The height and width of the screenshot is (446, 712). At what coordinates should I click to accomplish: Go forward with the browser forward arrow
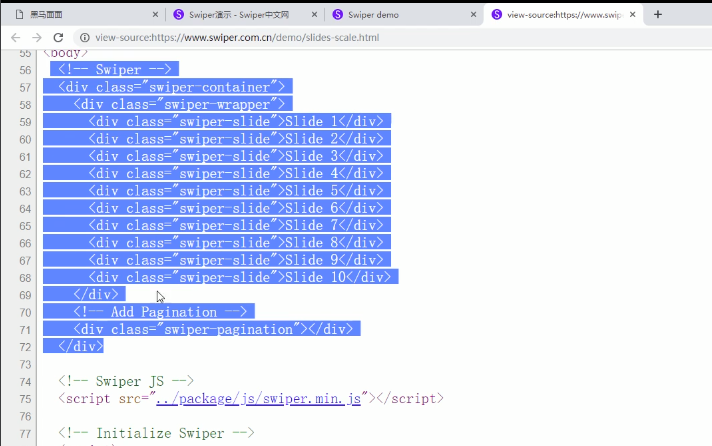tap(37, 37)
